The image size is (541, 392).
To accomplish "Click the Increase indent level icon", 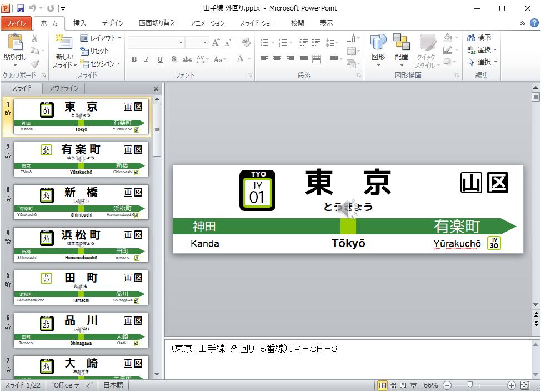I will (315, 42).
